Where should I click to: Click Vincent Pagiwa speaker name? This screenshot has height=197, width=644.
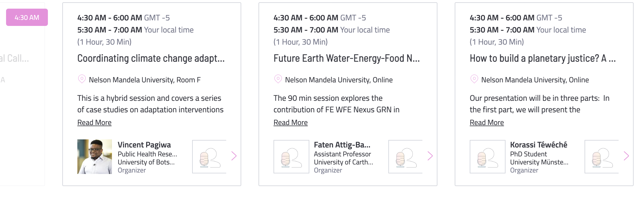point(144,145)
